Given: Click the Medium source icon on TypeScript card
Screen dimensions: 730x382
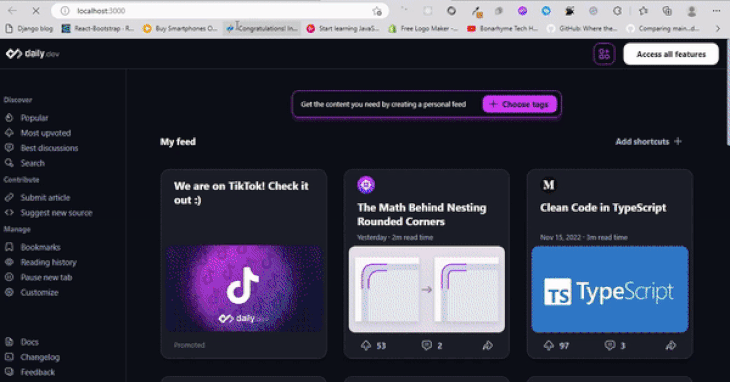Looking at the screenshot, I should pyautogui.click(x=548, y=185).
